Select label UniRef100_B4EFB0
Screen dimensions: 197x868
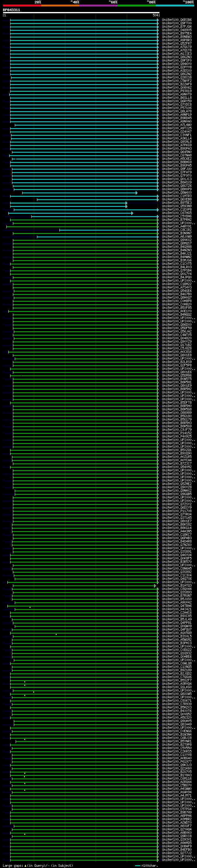[x=177, y=850]
